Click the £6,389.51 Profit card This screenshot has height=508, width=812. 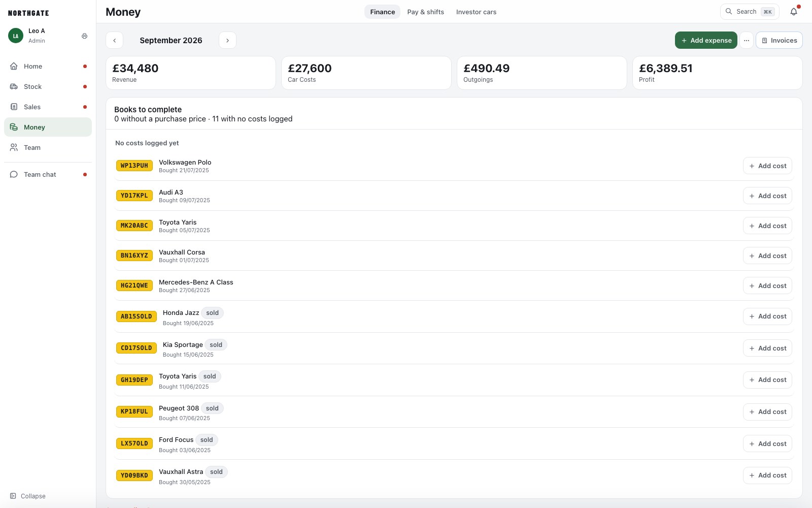coord(717,73)
